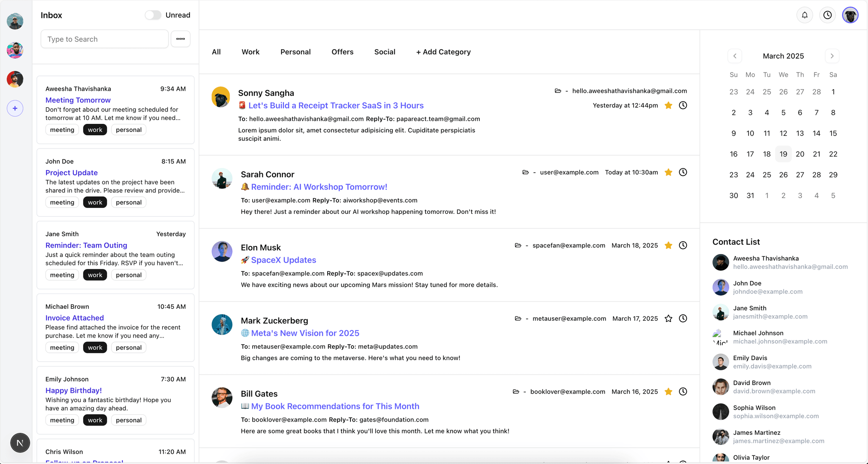Open the three-dots search options button

click(x=181, y=39)
